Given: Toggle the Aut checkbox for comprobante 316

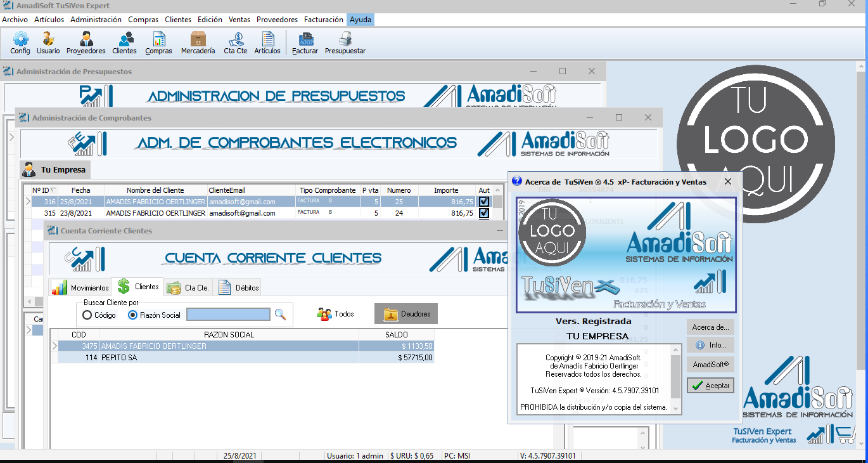Looking at the screenshot, I should (x=484, y=202).
